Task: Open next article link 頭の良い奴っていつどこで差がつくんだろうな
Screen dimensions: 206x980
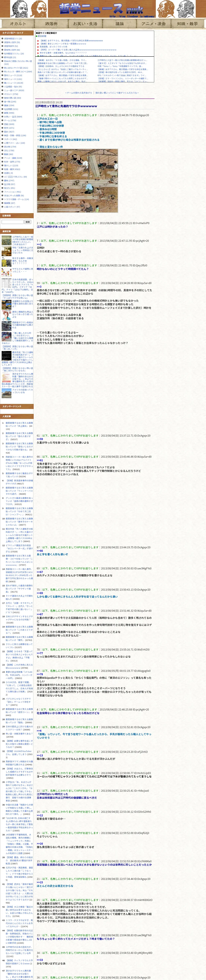Action: pyautogui.click(x=117, y=93)
